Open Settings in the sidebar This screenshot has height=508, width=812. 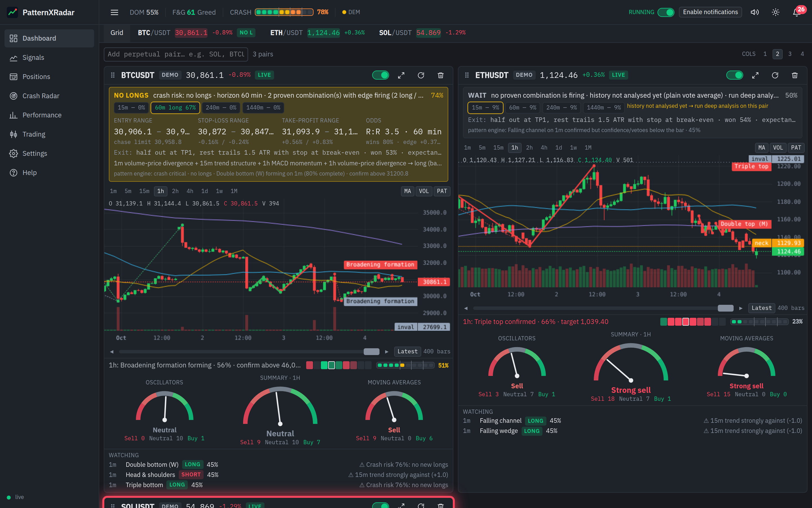tap(49, 153)
